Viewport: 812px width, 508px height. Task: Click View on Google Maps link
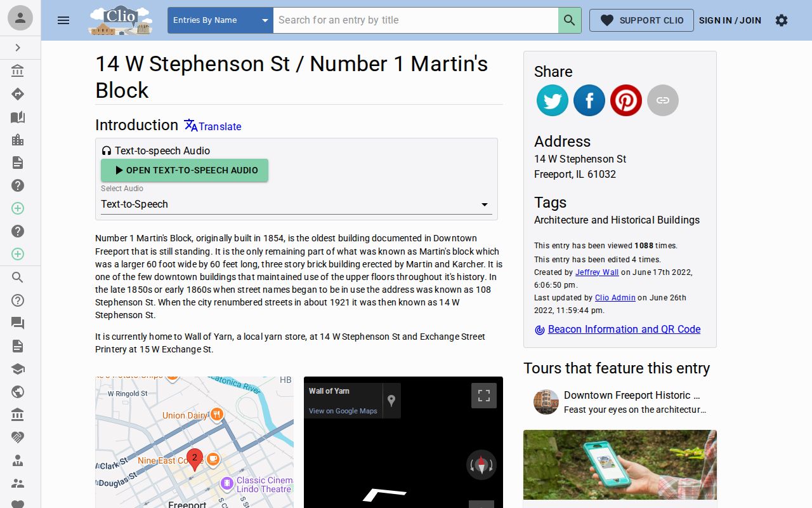(x=343, y=411)
